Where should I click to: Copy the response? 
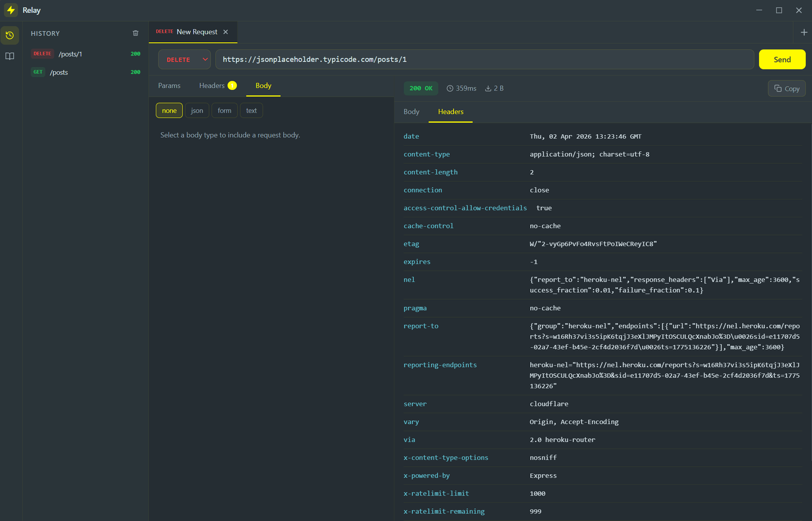(x=787, y=89)
